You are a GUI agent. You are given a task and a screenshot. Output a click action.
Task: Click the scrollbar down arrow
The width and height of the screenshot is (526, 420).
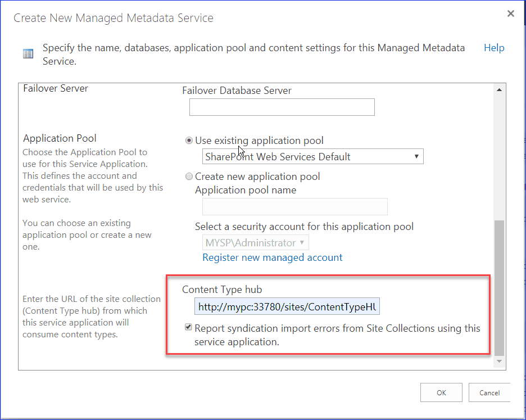[499, 362]
